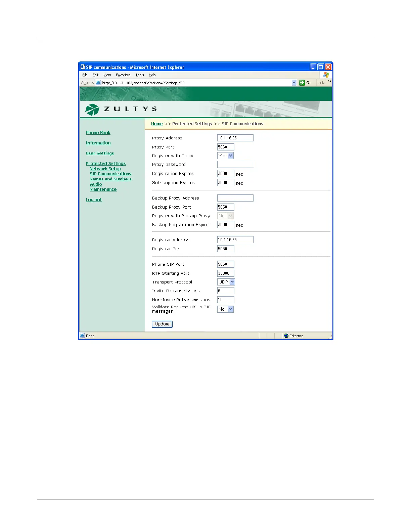Close the Internet Explorer window
The width and height of the screenshot is (411, 532).
[x=328, y=67]
